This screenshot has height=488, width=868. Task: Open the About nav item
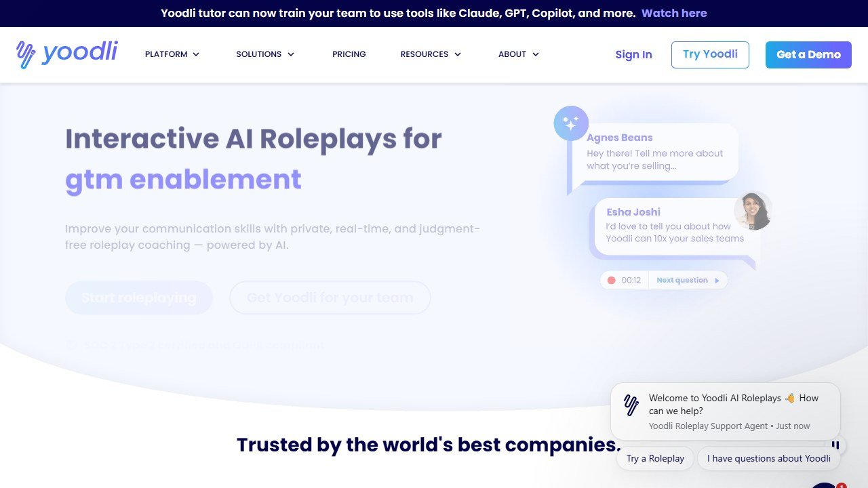tap(512, 54)
